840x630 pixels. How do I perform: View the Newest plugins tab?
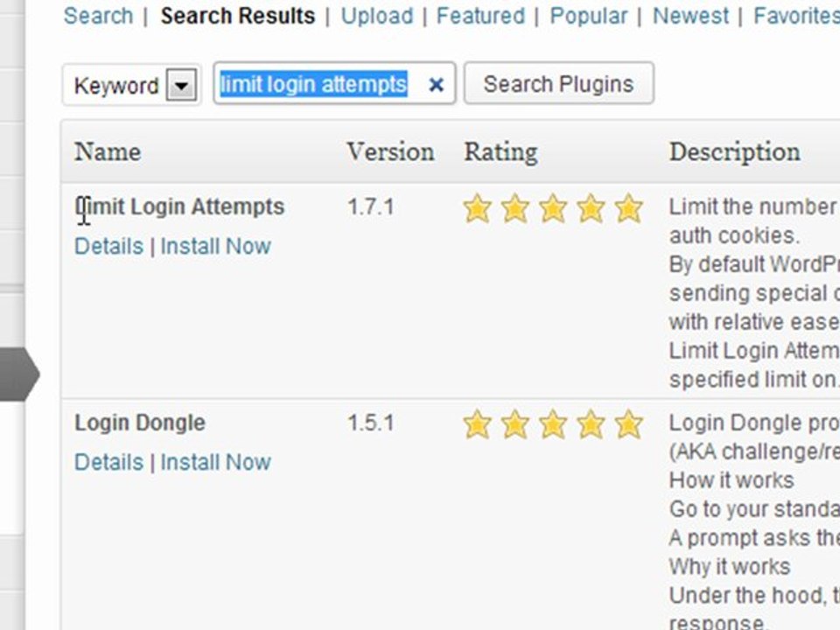690,16
